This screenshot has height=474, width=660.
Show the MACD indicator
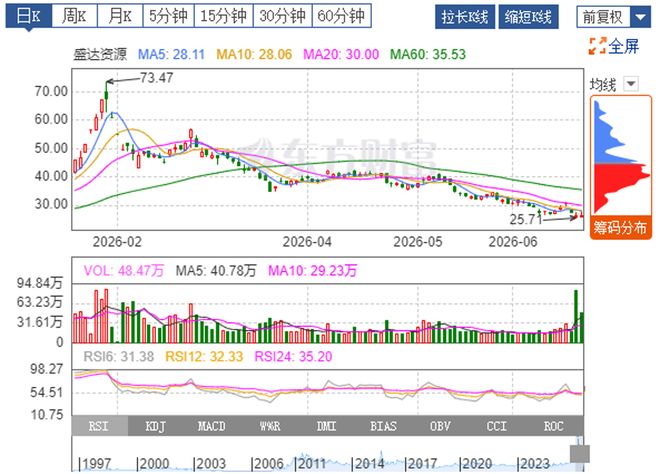[212, 426]
